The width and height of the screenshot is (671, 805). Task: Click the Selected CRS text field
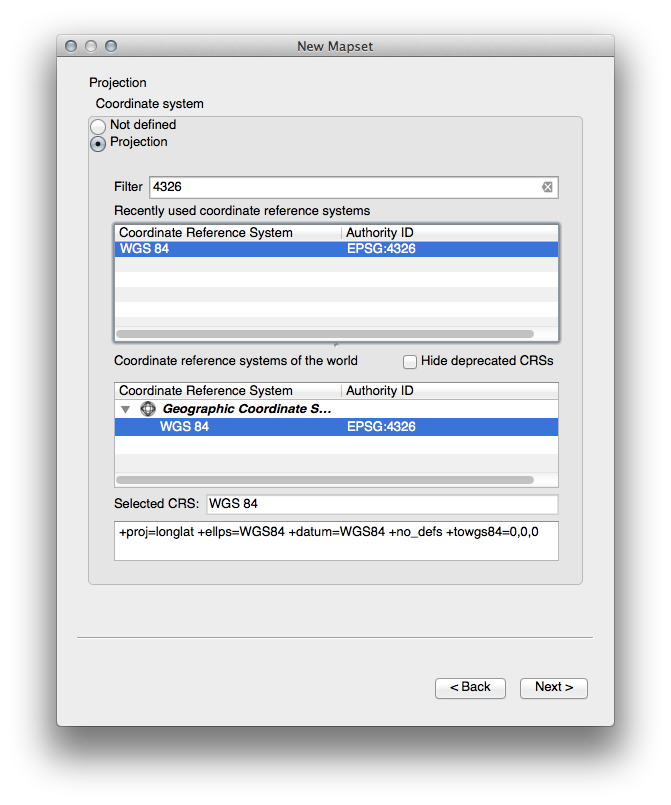coord(381,504)
